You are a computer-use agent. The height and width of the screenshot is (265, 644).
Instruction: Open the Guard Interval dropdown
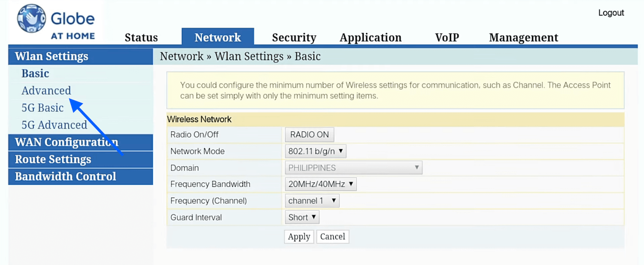pyautogui.click(x=302, y=217)
